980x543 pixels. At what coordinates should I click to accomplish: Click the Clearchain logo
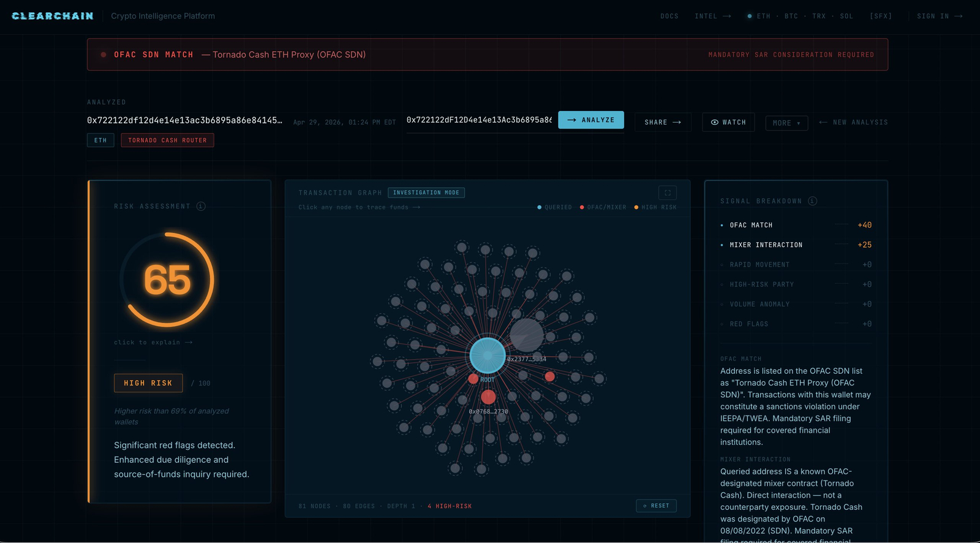pyautogui.click(x=53, y=16)
